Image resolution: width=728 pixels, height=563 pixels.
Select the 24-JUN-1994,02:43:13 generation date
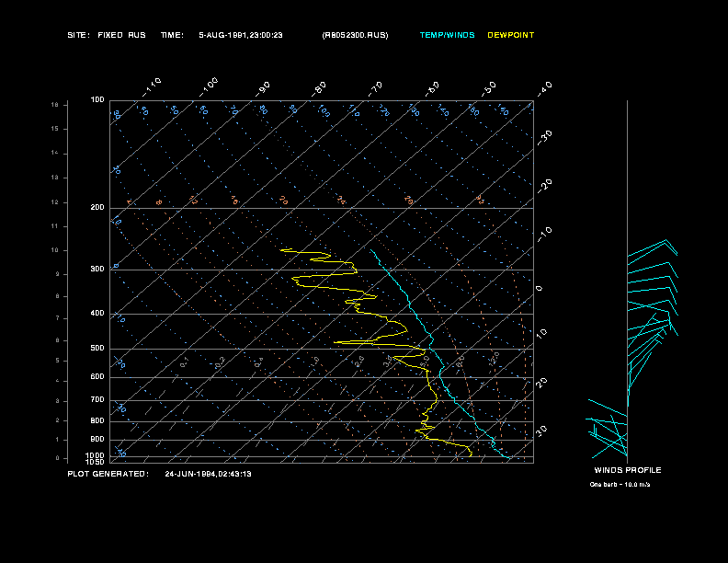(x=208, y=474)
